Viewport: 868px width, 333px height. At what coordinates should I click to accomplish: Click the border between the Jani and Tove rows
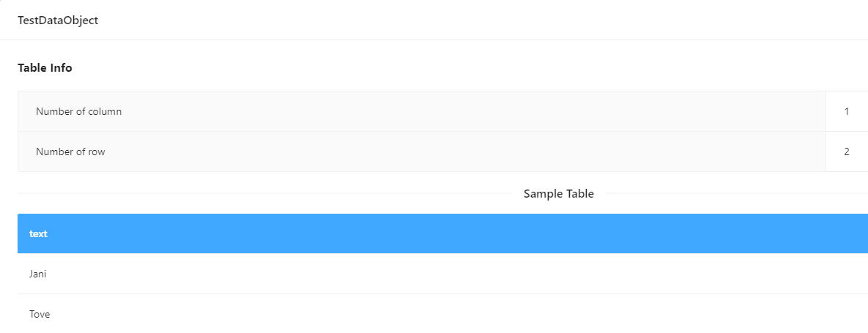pos(443,293)
